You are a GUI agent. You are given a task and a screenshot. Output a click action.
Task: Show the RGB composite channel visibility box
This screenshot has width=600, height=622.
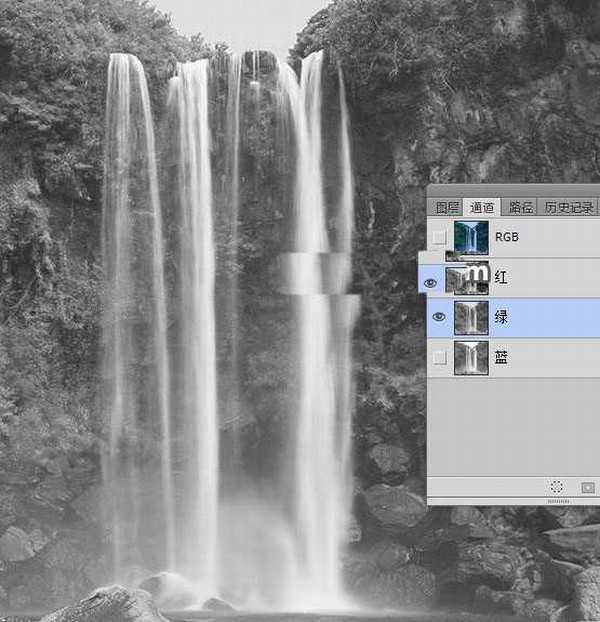[x=439, y=238]
